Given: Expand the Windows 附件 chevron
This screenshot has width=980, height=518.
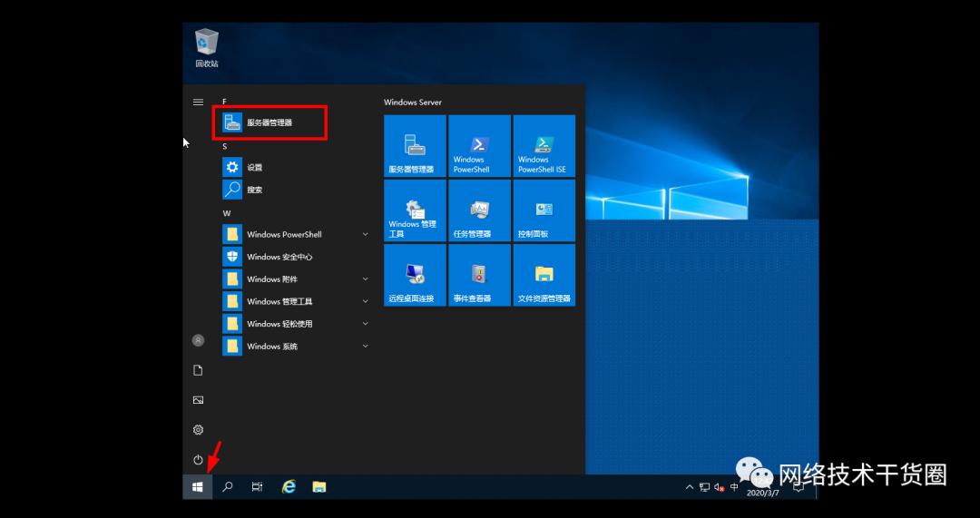Looking at the screenshot, I should 365,279.
